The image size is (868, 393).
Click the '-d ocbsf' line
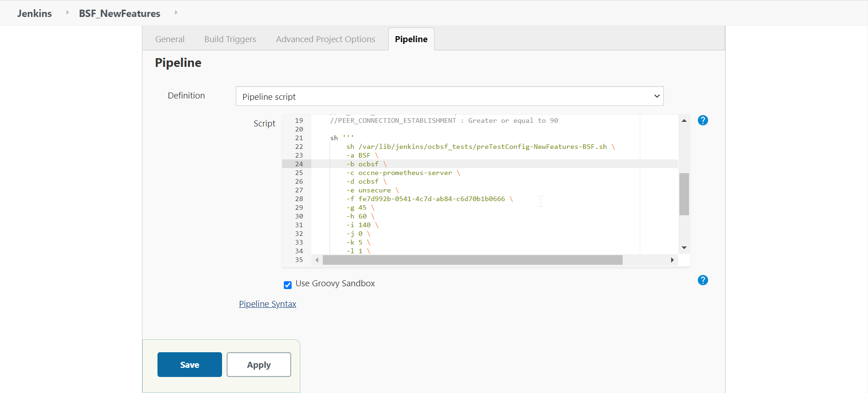(367, 181)
